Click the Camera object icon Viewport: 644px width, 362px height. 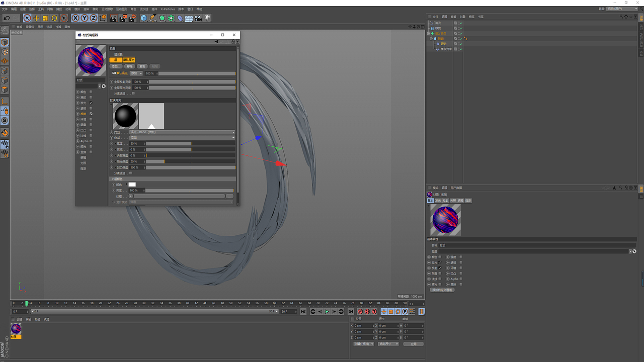coord(198,18)
